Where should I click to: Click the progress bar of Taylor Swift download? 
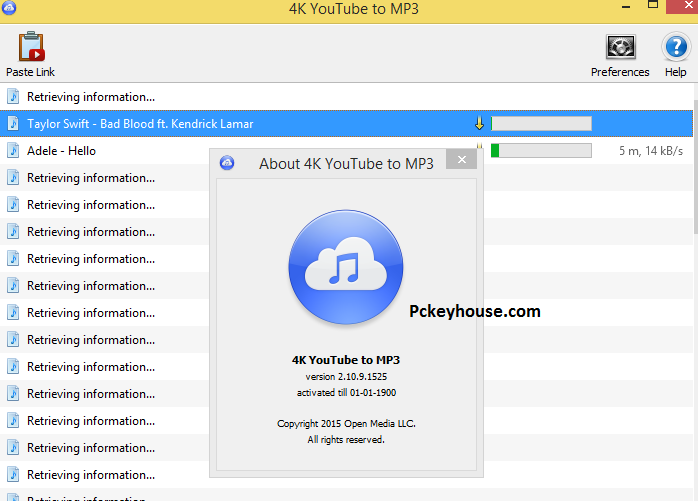[541, 123]
